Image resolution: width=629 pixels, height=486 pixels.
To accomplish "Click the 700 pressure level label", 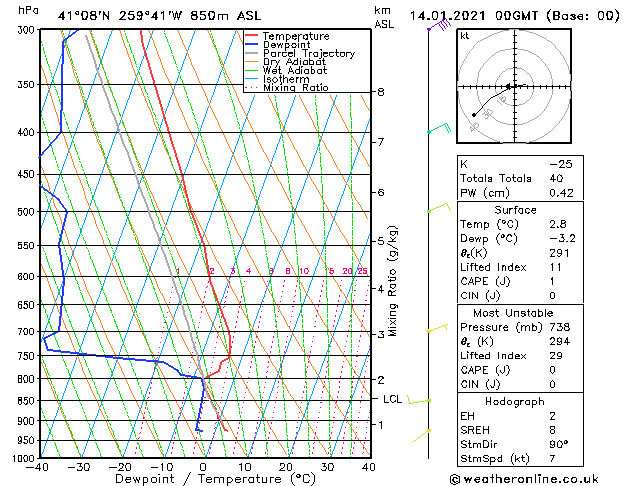I will tap(28, 332).
